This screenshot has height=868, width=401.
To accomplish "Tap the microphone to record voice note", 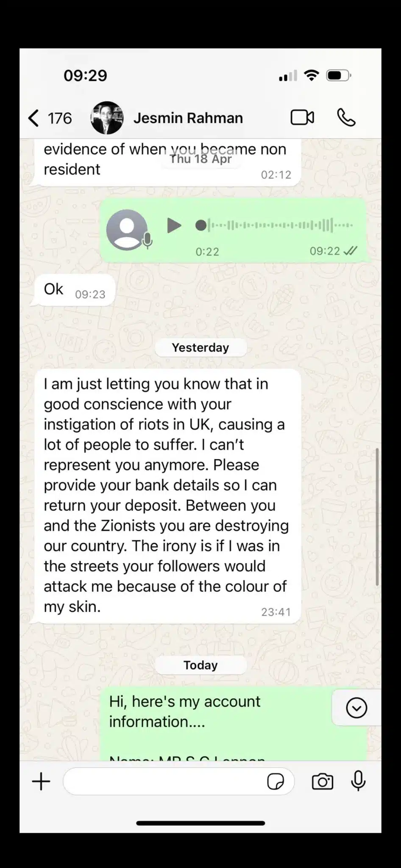I will (x=358, y=781).
